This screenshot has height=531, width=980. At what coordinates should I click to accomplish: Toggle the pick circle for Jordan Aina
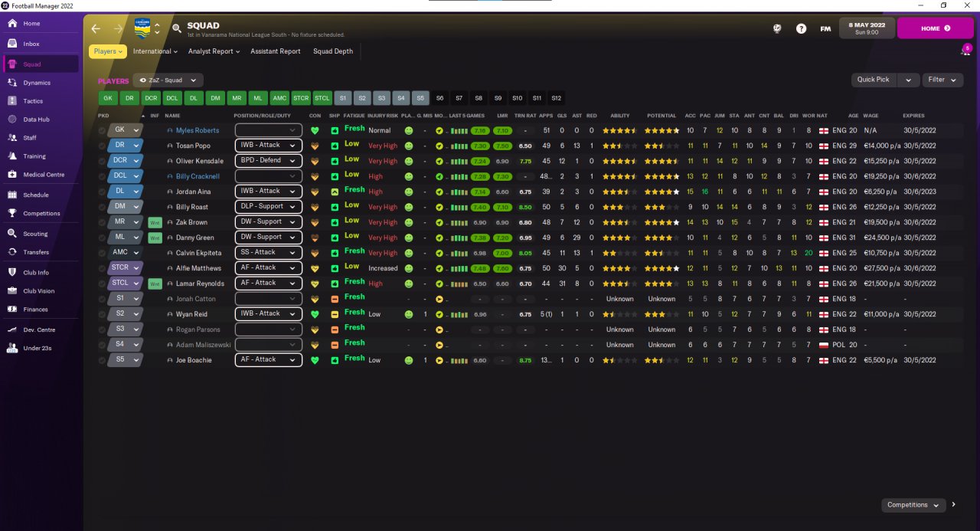pos(103,192)
